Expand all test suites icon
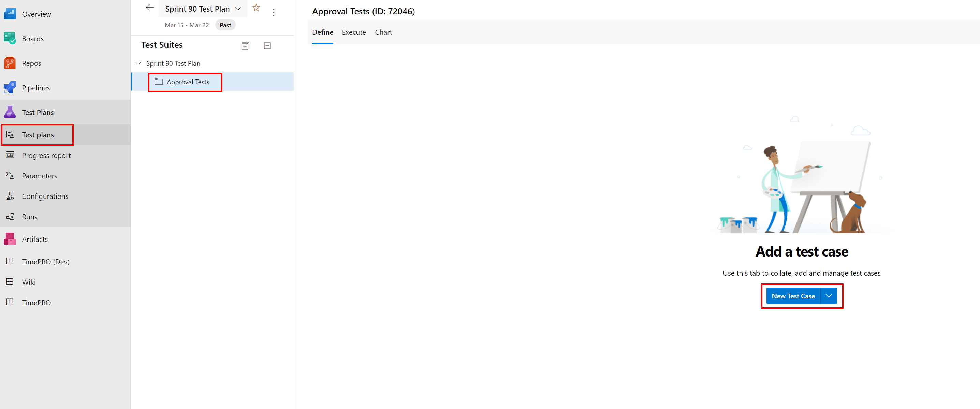This screenshot has width=980, height=409. [245, 46]
